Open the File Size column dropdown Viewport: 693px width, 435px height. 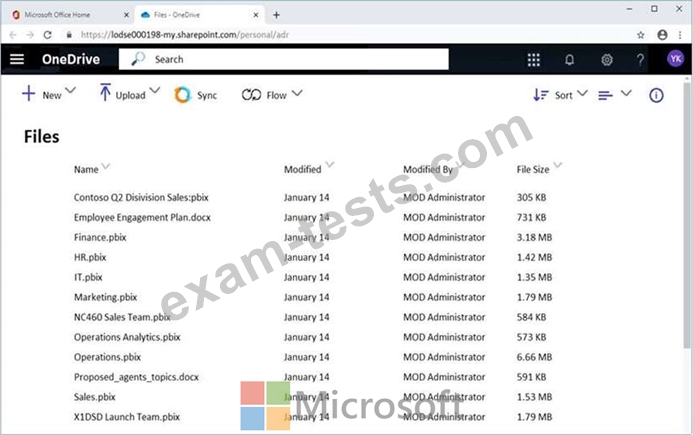(558, 165)
